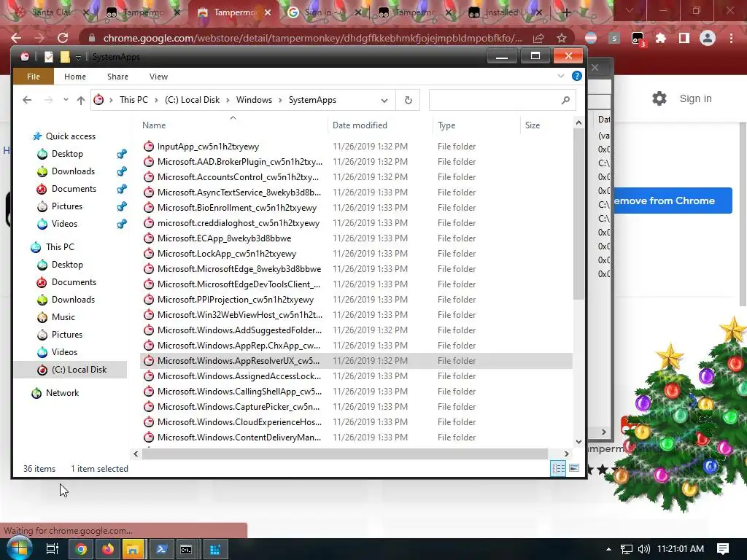
Task: Open Firefox from the taskbar
Action: (x=108, y=549)
